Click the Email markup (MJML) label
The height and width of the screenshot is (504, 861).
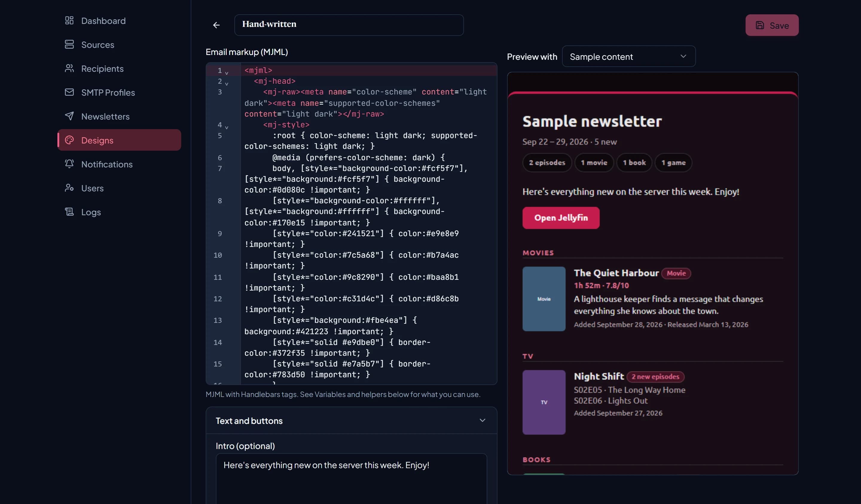(x=247, y=52)
